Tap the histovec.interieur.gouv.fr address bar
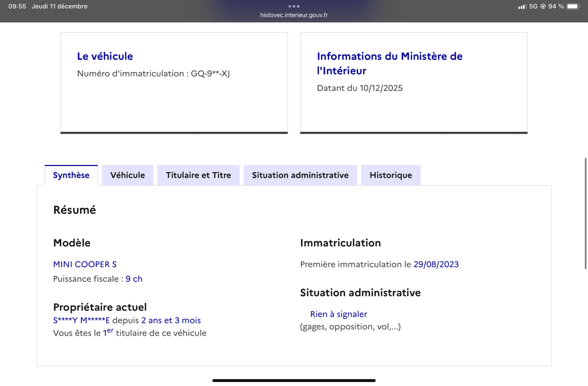Image resolution: width=588 pixels, height=386 pixels. click(x=294, y=15)
